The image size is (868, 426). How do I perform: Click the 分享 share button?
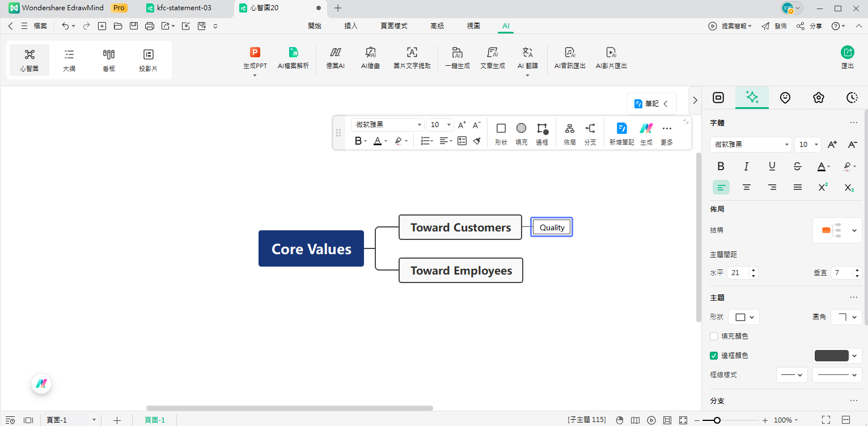tap(809, 26)
